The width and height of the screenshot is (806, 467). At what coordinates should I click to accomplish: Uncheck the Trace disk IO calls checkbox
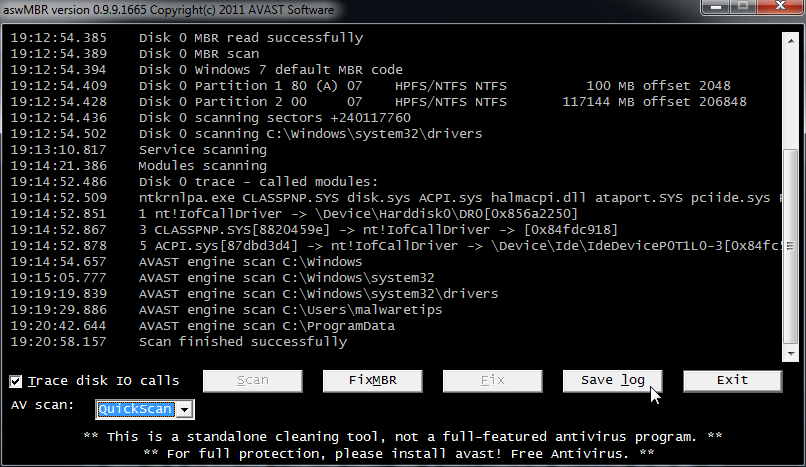point(16,381)
